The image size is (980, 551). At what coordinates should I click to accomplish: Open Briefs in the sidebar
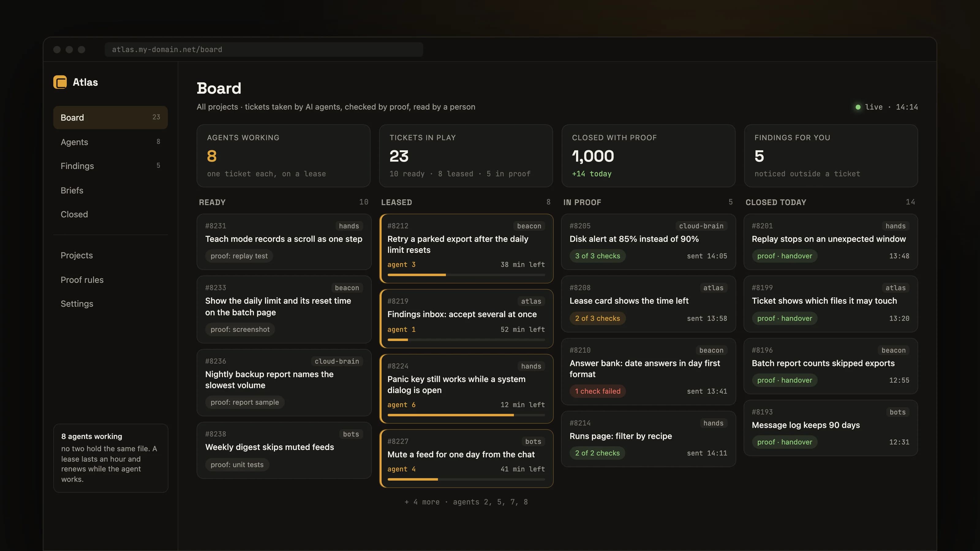pos(110,190)
